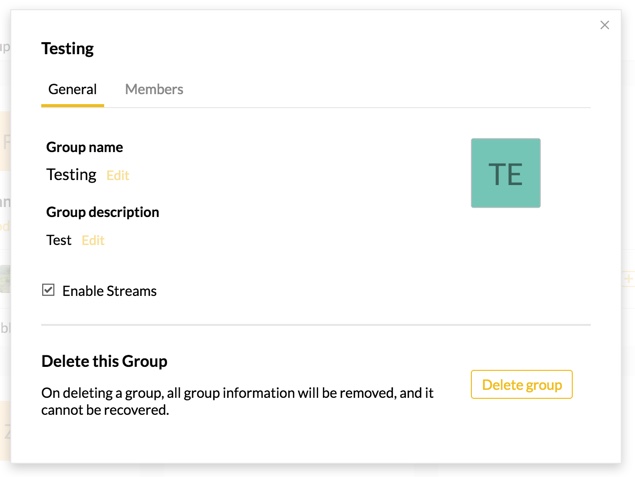
Task: Click the Testing dialog title
Action: [x=67, y=48]
